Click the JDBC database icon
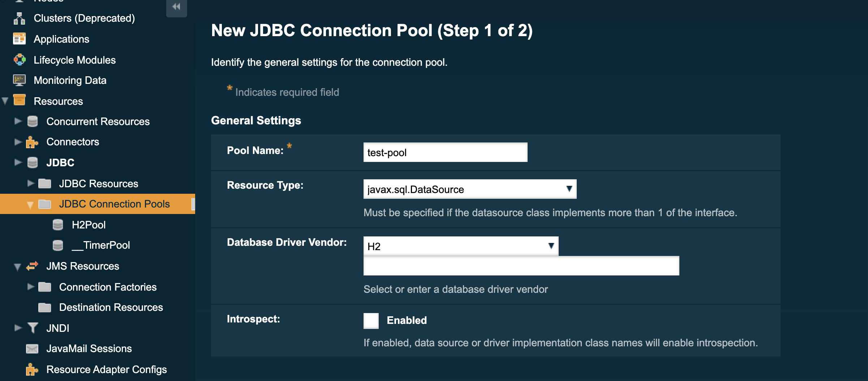This screenshot has width=868, height=381. point(33,162)
